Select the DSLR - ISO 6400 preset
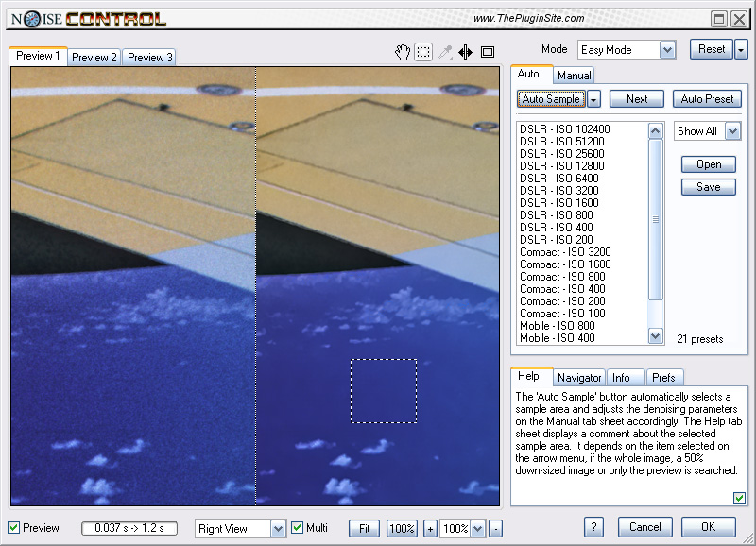 558,179
